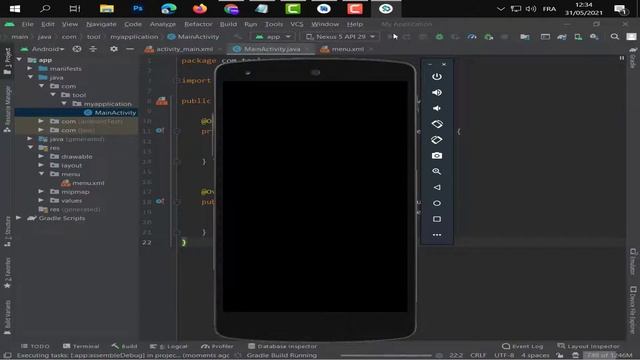640x360 pixels.
Task: Rotate emulator left icon
Action: pyautogui.click(x=437, y=124)
